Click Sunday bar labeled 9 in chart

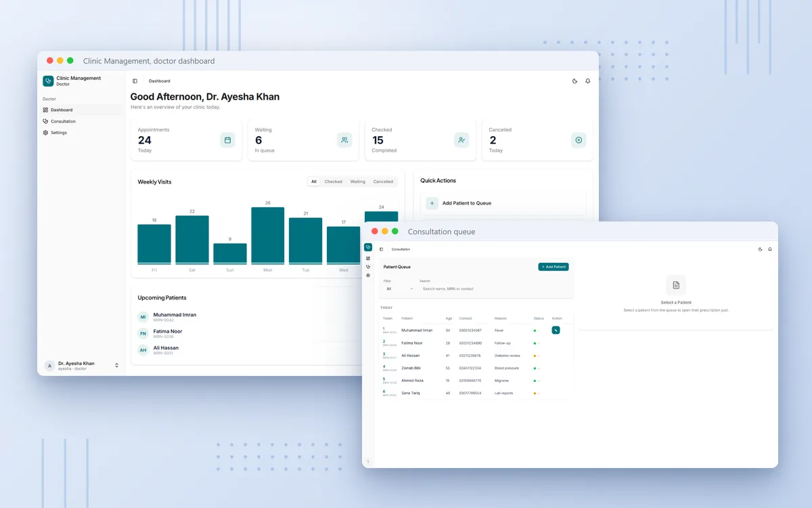(x=230, y=254)
